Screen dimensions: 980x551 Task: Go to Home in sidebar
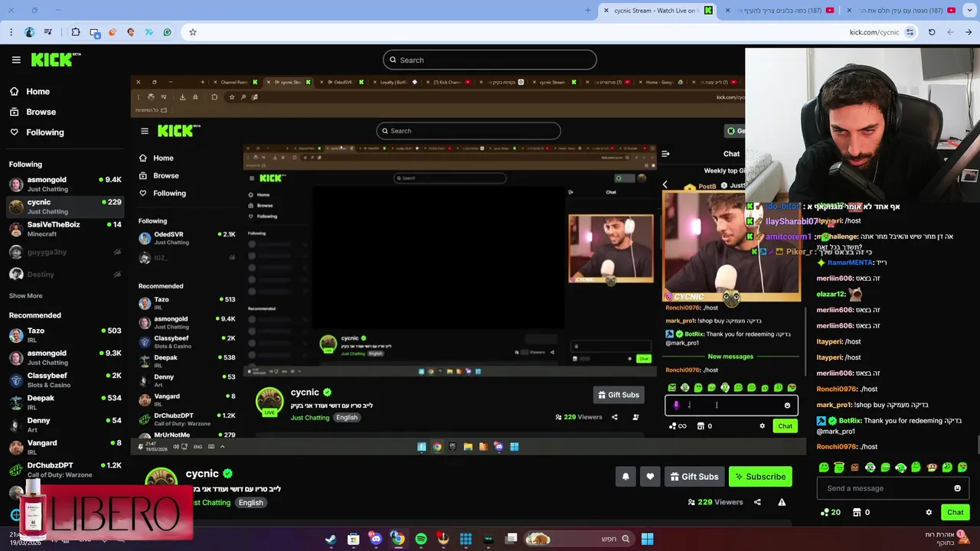tap(38, 91)
